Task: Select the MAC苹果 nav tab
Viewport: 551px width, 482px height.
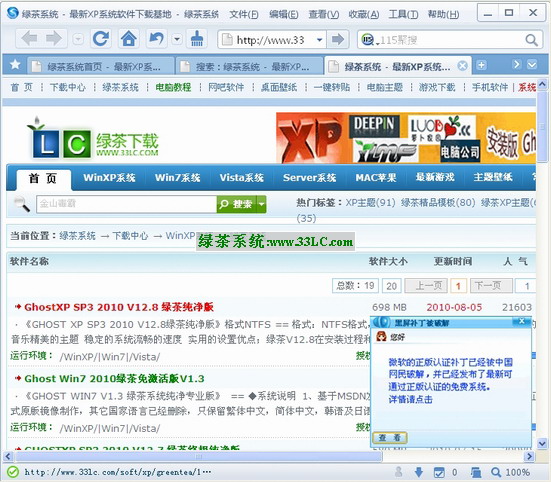Action: [376, 177]
